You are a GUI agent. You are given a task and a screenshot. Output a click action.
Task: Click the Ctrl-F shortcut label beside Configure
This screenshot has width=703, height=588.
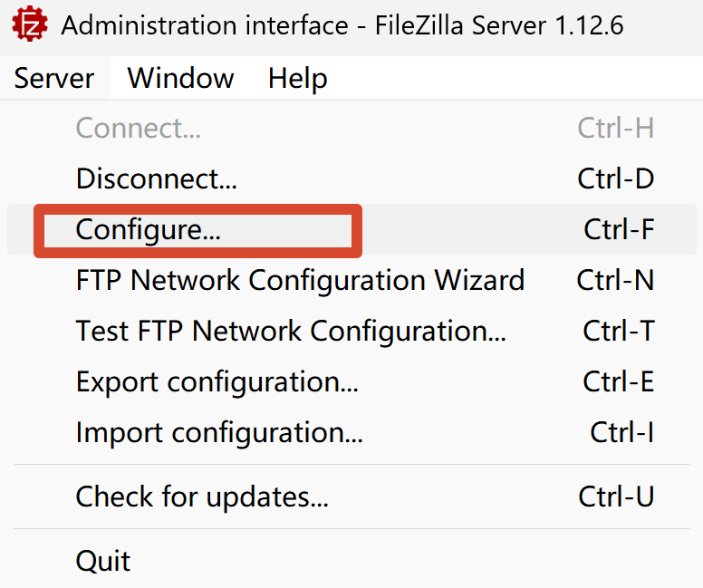[x=619, y=229]
